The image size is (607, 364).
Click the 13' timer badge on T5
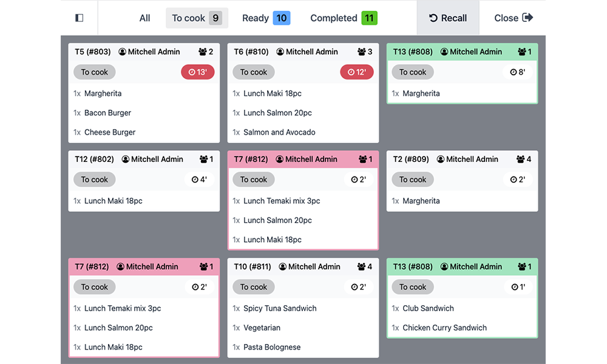(x=197, y=72)
